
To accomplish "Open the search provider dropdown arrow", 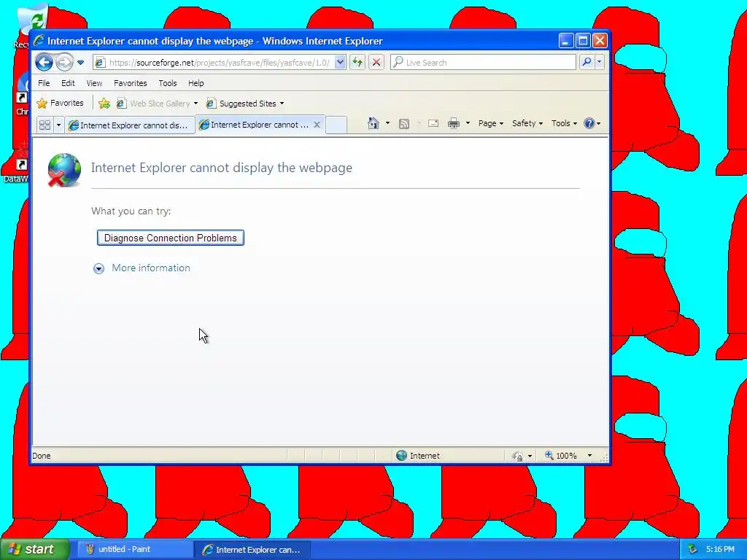I will pos(600,63).
